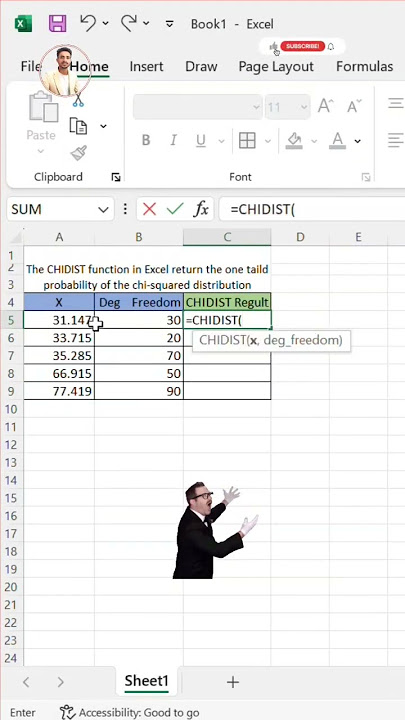Open the Font settings dialog launcher
Screen dimensions: 405x720
click(x=366, y=177)
